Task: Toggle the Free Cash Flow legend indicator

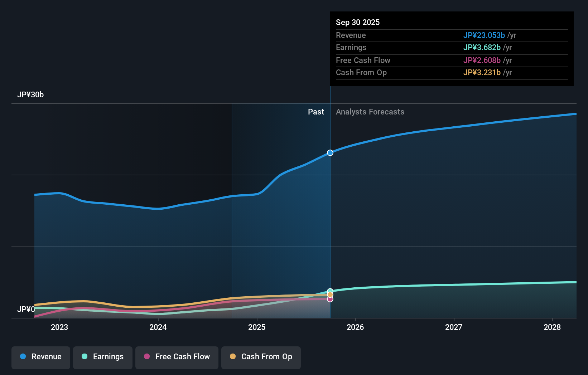Action: 147,356
